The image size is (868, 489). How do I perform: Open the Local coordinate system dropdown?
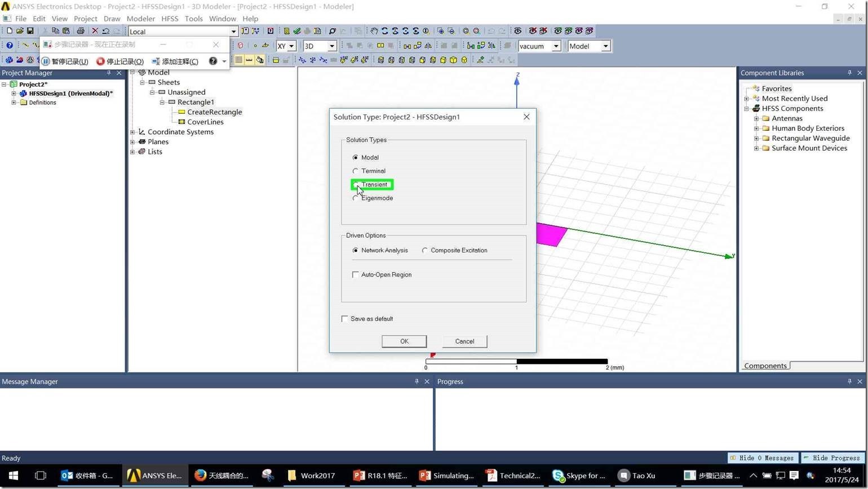click(x=233, y=32)
